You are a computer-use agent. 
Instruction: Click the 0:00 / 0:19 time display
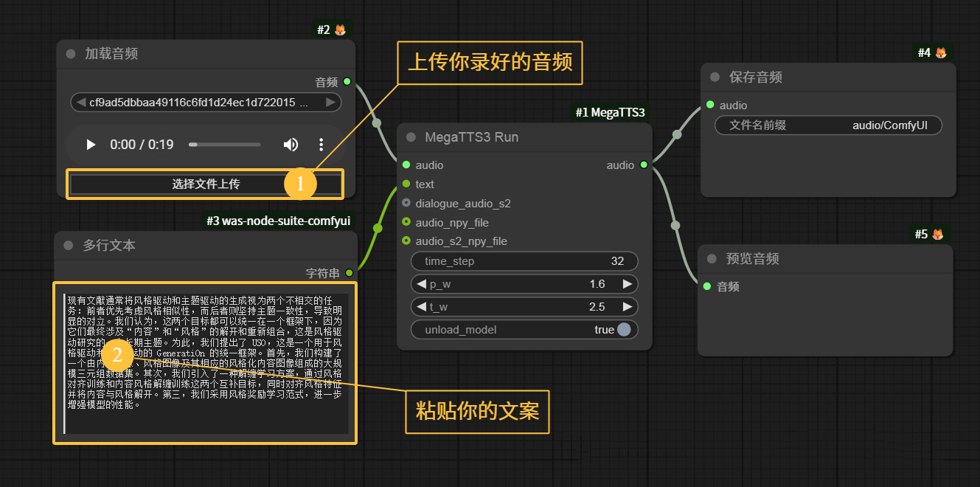click(142, 145)
